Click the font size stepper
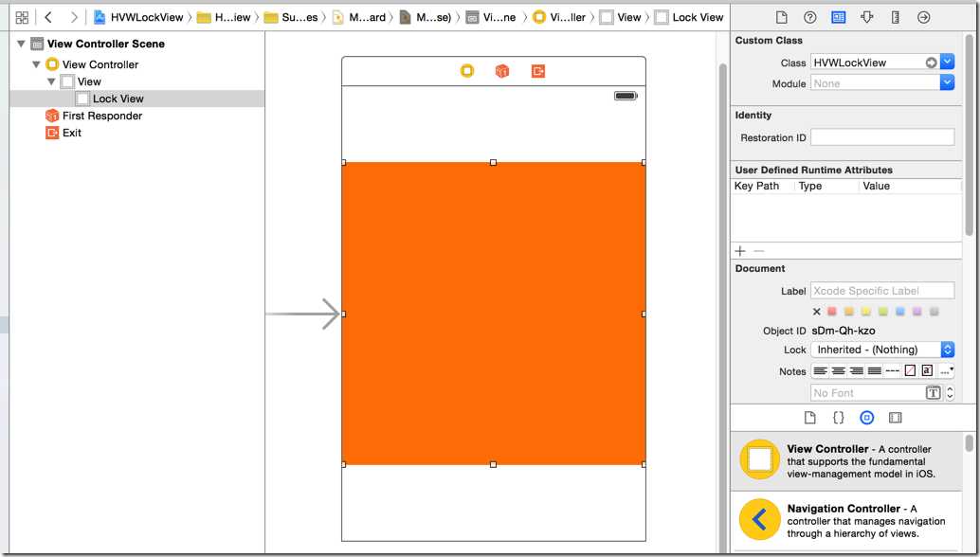The width and height of the screenshot is (980, 557). coord(950,393)
